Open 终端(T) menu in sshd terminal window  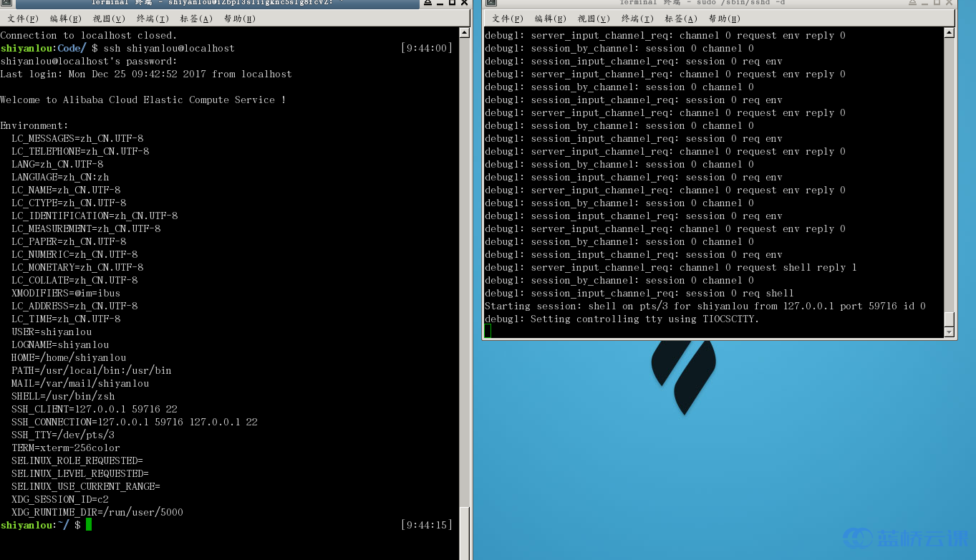pyautogui.click(x=637, y=19)
